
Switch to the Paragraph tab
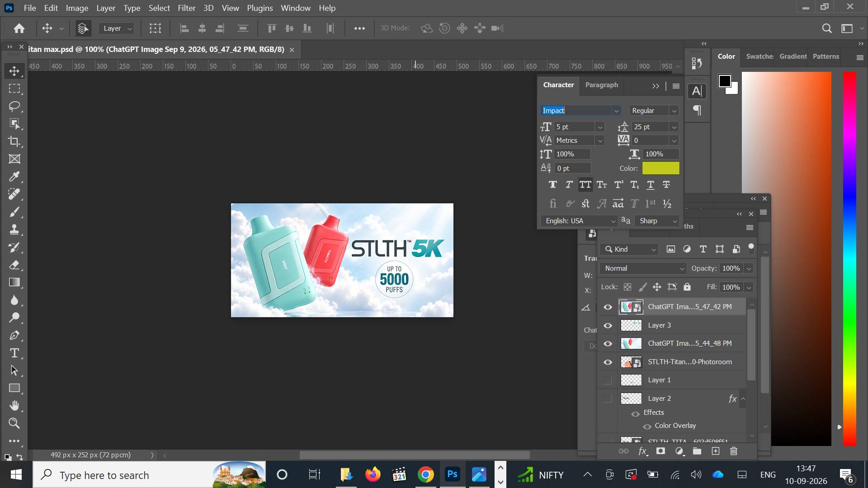(601, 85)
